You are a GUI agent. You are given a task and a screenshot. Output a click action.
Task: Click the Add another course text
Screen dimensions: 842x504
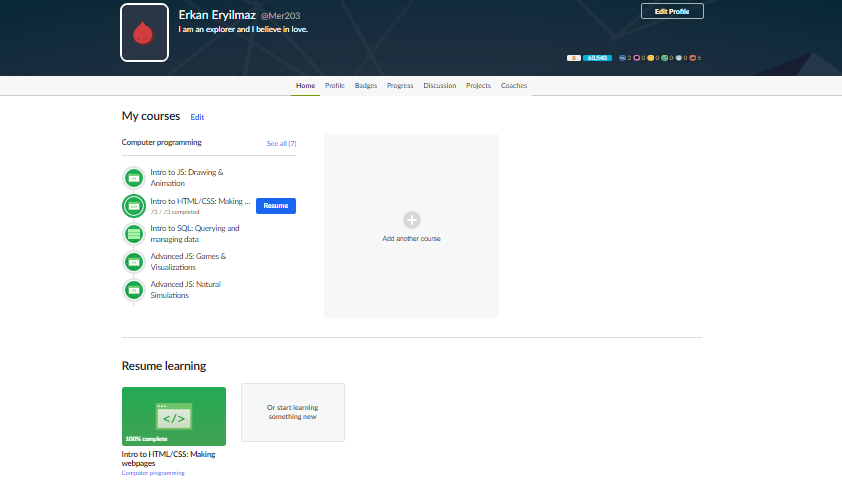(x=411, y=239)
